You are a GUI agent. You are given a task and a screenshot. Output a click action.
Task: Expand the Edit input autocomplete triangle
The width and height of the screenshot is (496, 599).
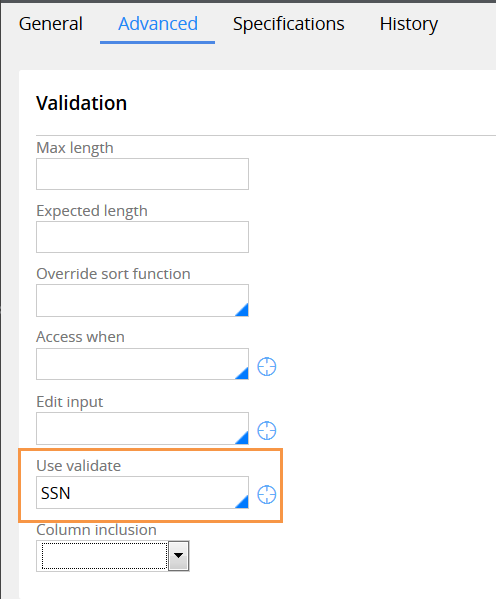(242, 437)
